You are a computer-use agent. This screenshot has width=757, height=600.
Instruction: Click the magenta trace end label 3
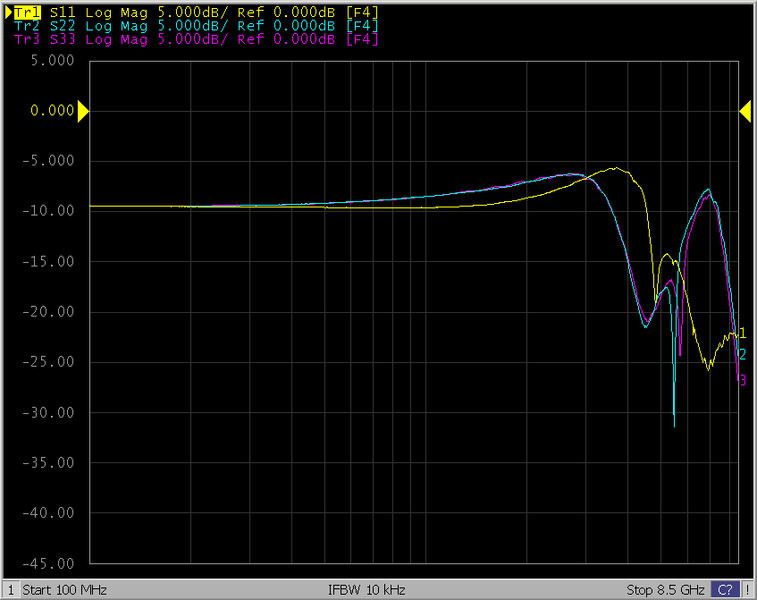[x=742, y=380]
